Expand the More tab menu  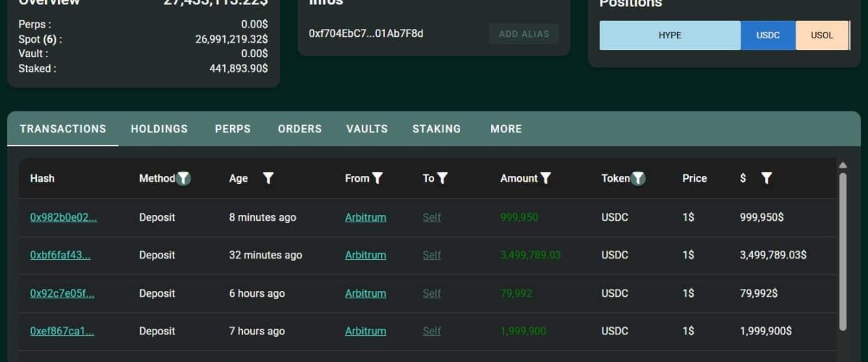(506, 129)
